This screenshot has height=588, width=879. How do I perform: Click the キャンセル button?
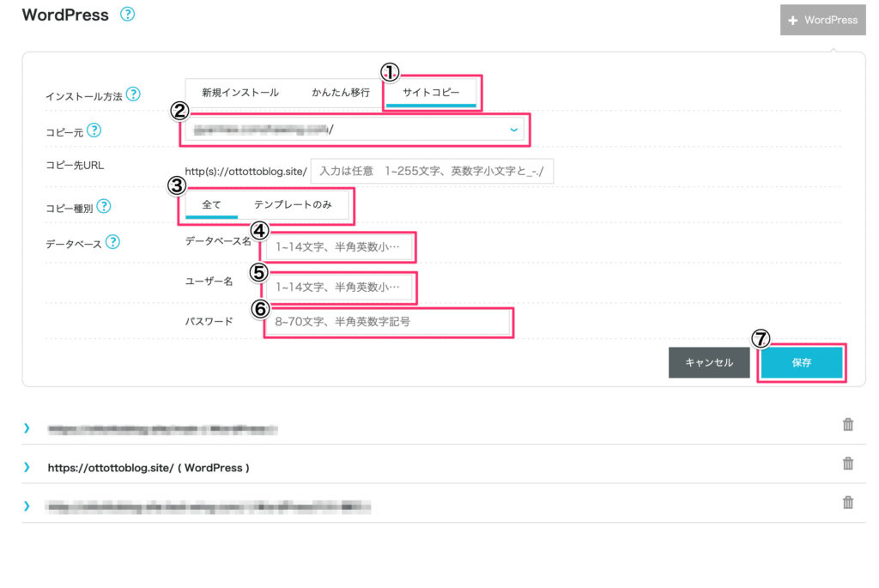click(708, 362)
